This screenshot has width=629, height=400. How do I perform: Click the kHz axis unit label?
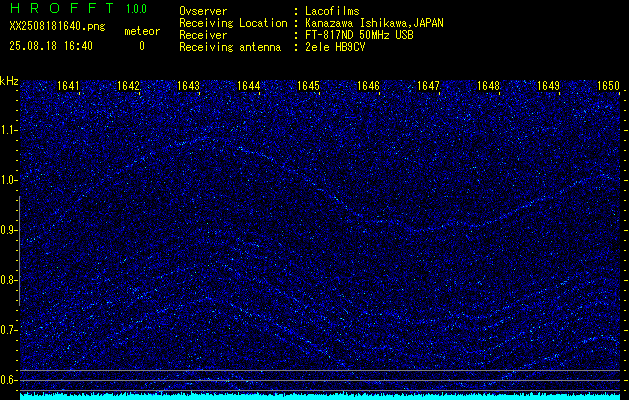point(9,81)
